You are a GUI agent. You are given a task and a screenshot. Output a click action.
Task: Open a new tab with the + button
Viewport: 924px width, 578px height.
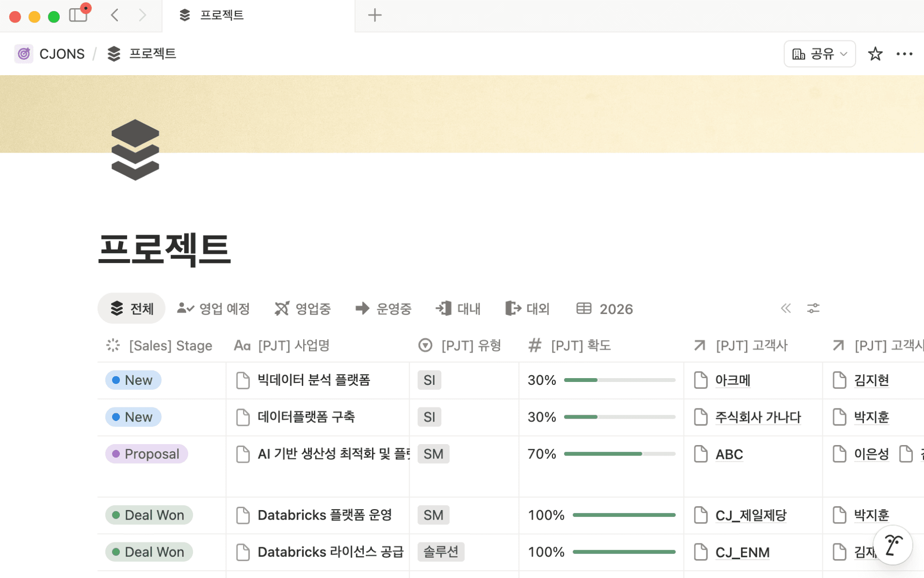coord(375,15)
